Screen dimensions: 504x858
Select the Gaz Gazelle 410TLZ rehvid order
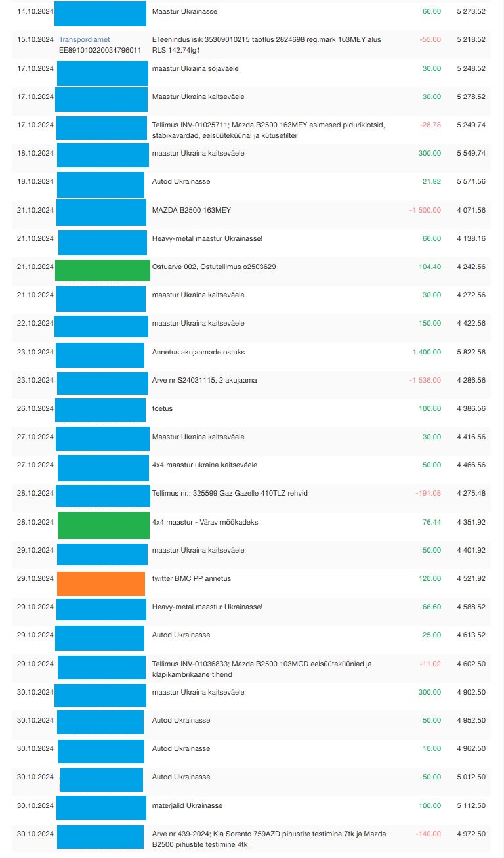[x=230, y=494]
